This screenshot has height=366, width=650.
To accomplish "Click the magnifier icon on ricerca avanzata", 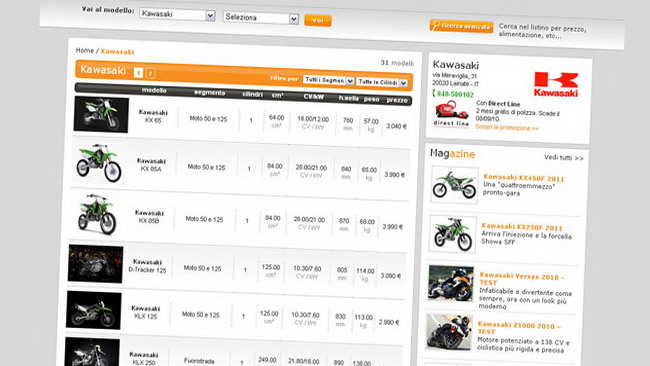I will click(x=435, y=25).
